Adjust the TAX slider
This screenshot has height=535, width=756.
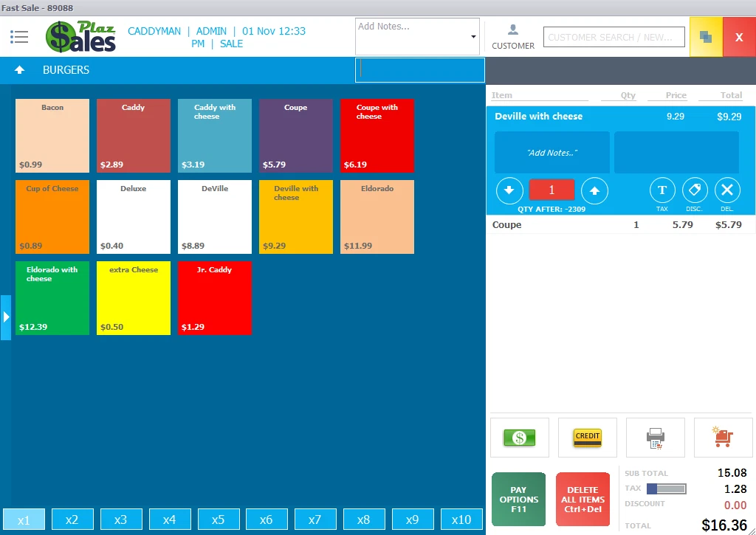(667, 489)
